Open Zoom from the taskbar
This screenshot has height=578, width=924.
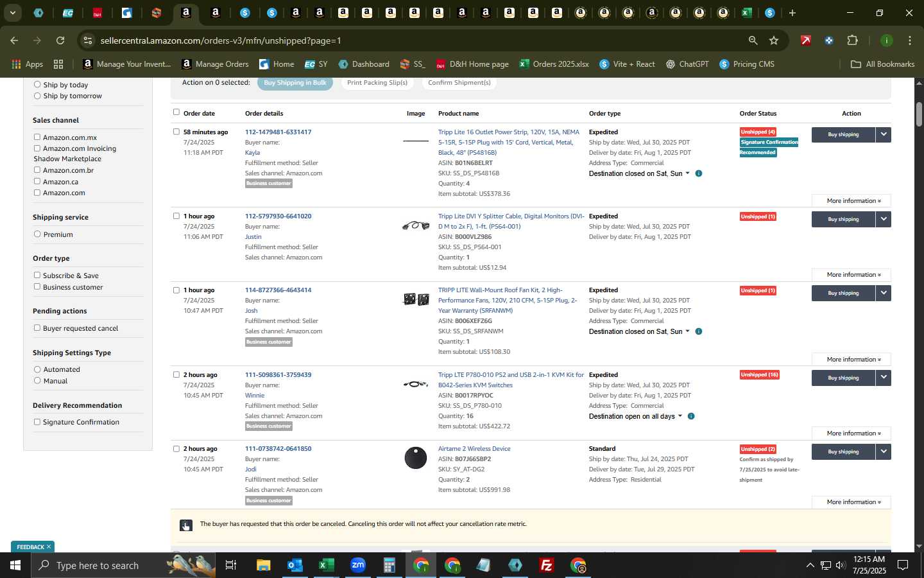[x=357, y=565]
